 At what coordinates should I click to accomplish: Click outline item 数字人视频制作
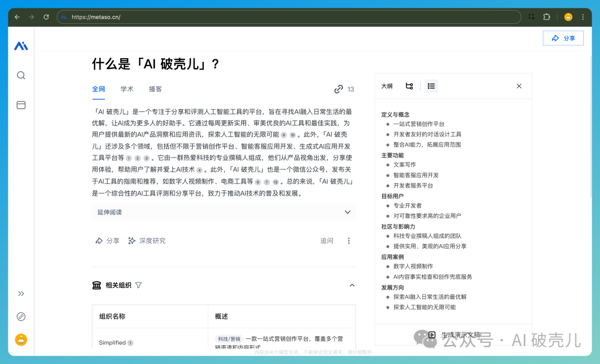tap(413, 266)
